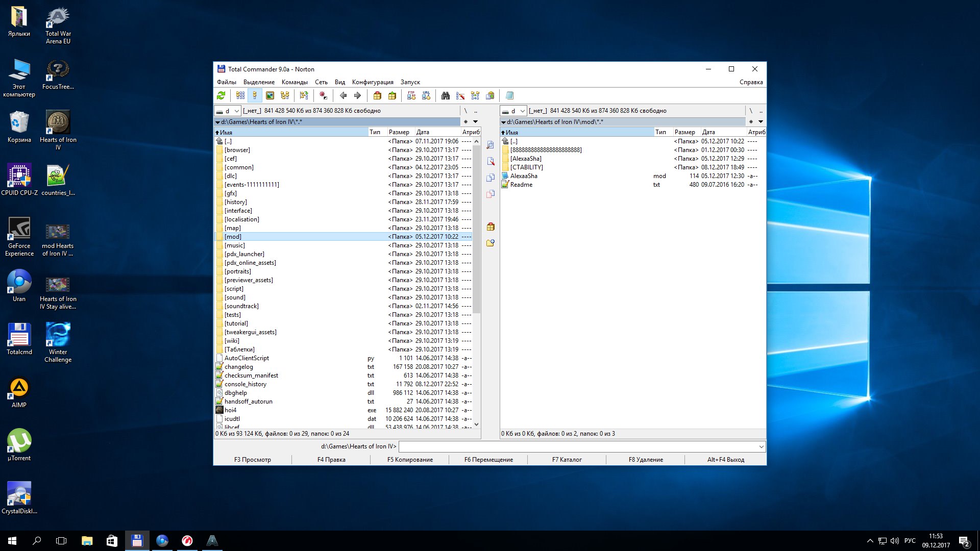Viewport: 980px width, 551px height.
Task: Open the Конфигурация menu
Action: pyautogui.click(x=373, y=82)
